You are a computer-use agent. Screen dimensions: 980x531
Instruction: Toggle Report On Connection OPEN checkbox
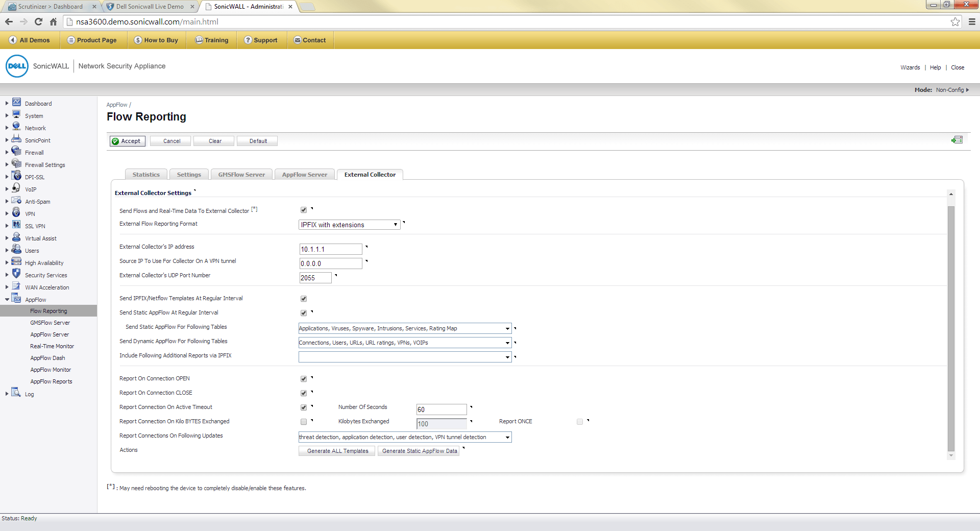point(304,379)
